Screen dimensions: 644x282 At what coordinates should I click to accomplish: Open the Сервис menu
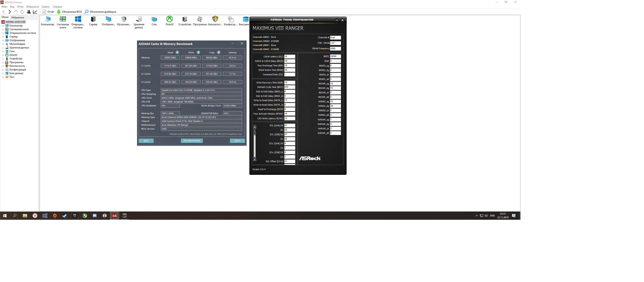click(x=46, y=7)
